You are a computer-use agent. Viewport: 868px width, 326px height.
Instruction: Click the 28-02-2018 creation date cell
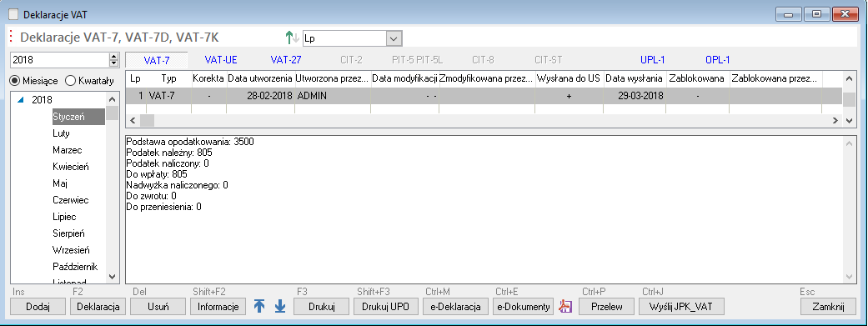tap(260, 96)
